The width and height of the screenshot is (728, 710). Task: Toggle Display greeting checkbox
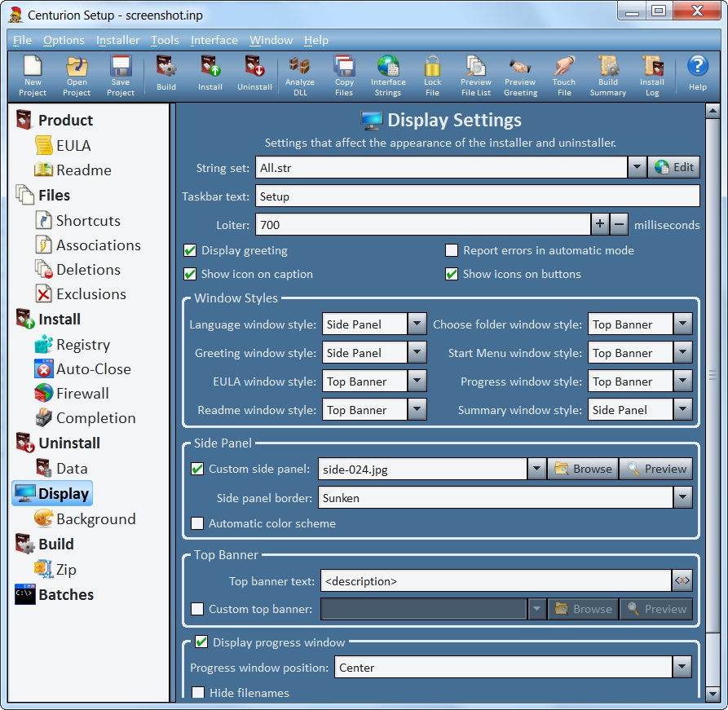pyautogui.click(x=190, y=250)
